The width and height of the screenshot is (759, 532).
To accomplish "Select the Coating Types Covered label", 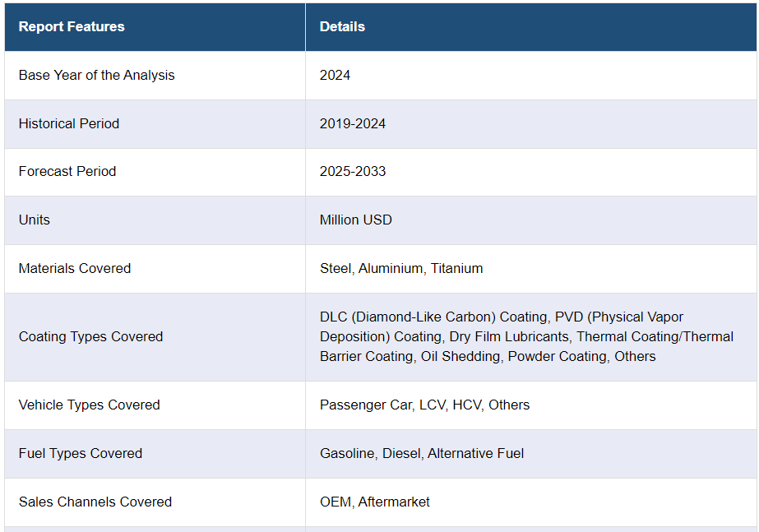I will [x=90, y=336].
